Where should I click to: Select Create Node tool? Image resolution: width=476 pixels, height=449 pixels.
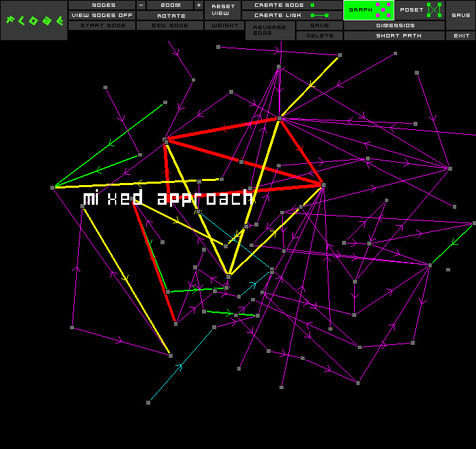pos(292,5)
